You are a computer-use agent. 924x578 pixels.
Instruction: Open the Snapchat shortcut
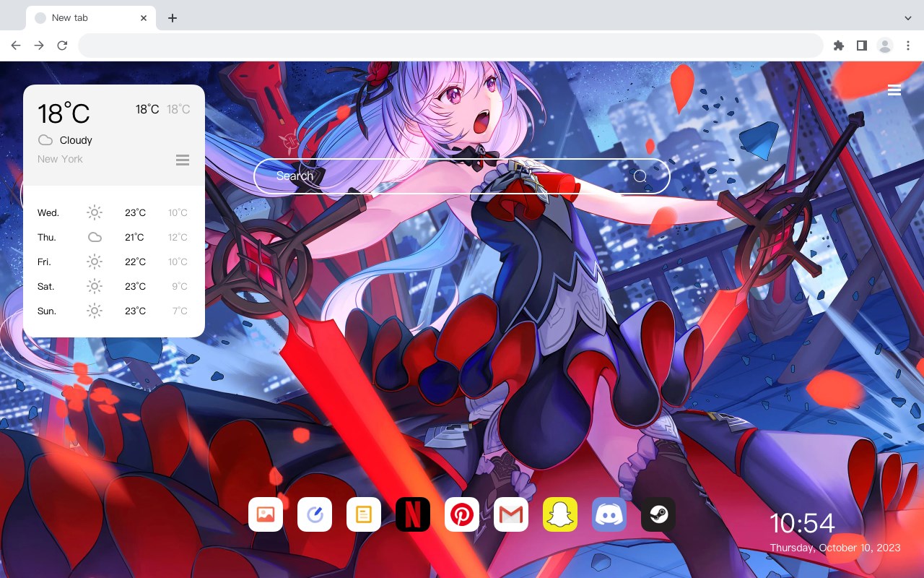(x=560, y=514)
